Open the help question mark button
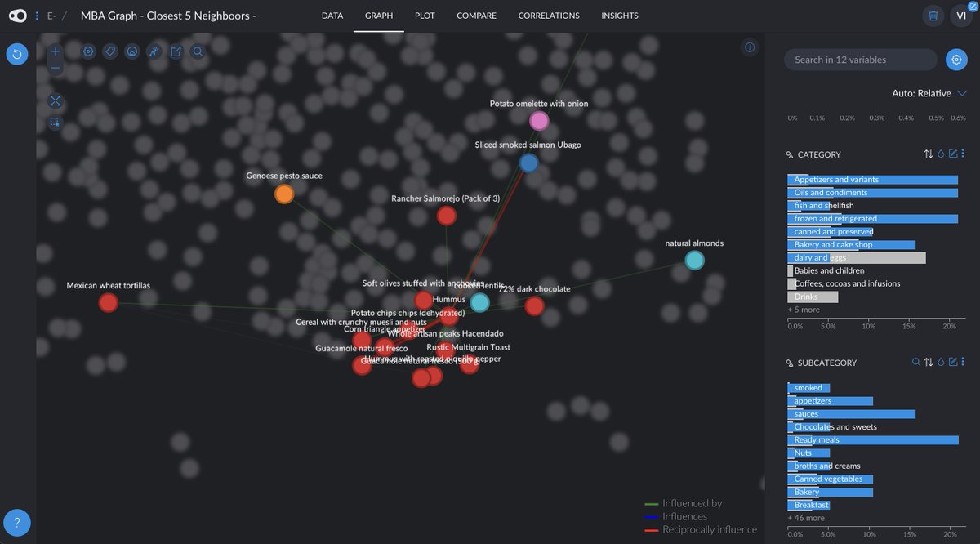The image size is (980, 544). [x=17, y=522]
